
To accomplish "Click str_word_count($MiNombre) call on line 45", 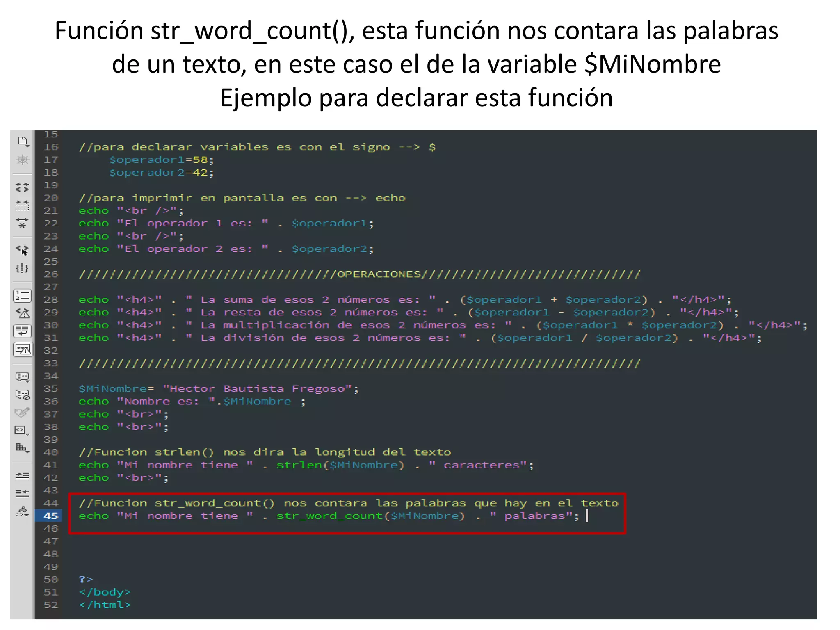I will (x=371, y=516).
